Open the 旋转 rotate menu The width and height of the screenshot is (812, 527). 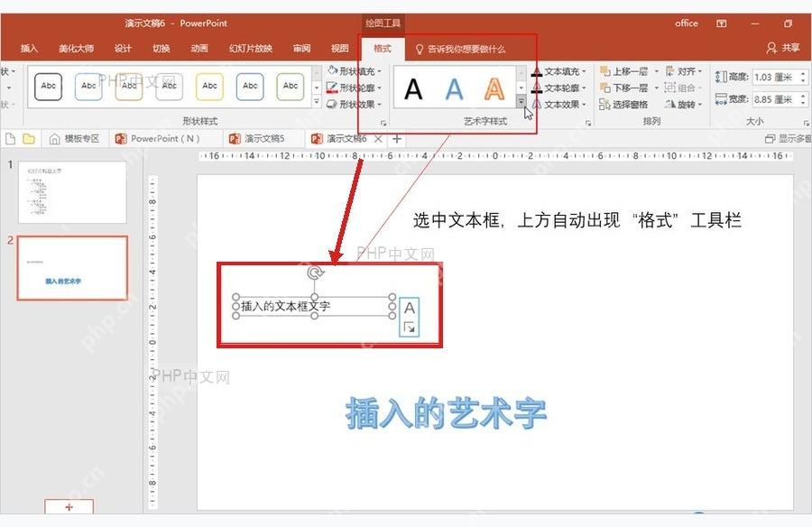[x=684, y=104]
